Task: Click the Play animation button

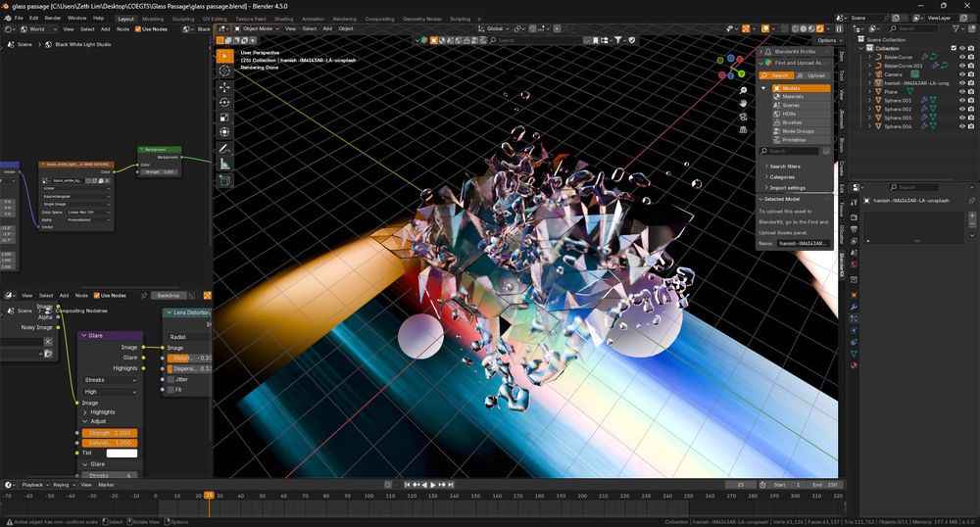Action: pos(433,485)
